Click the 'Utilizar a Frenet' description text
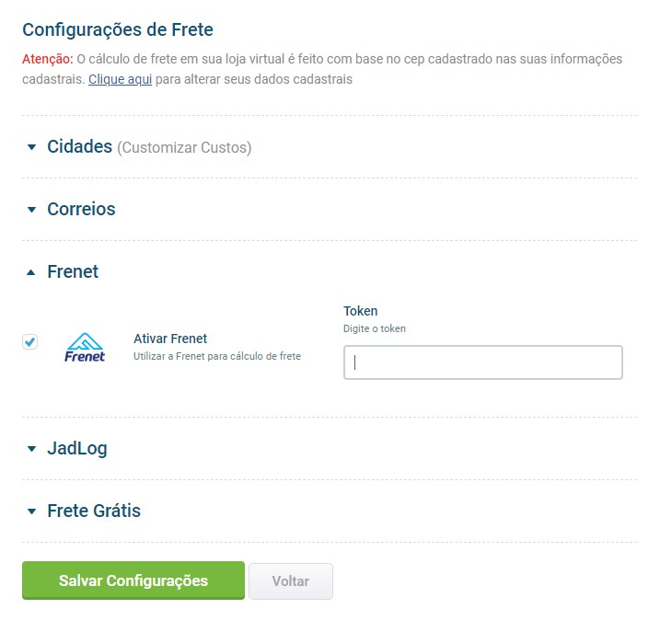The image size is (672, 632). [x=216, y=356]
